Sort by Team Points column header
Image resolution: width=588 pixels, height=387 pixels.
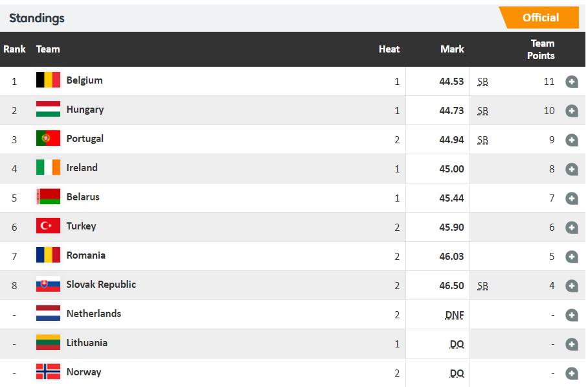pyautogui.click(x=541, y=49)
